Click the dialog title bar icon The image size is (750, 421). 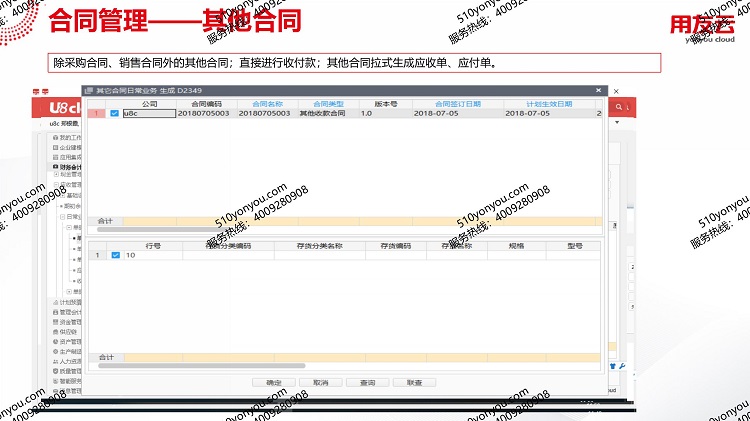pos(88,91)
